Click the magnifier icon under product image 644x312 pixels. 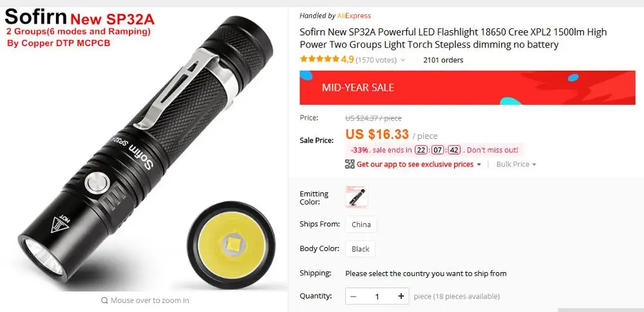tap(105, 300)
